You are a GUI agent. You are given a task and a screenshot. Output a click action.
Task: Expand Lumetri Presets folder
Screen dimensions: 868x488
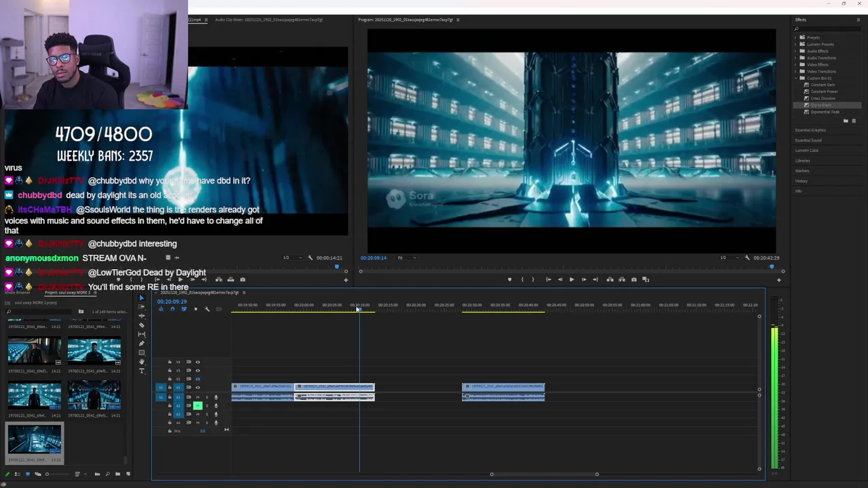[x=795, y=45]
